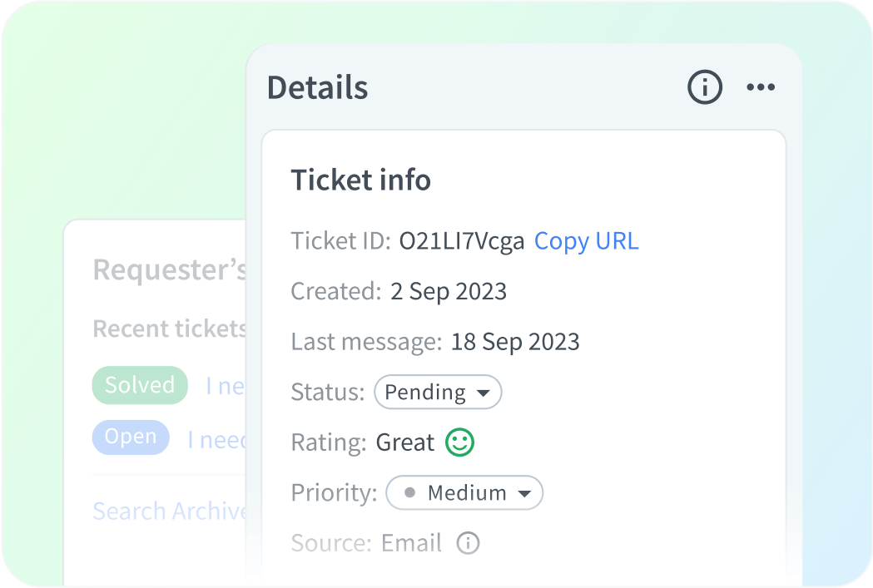Open the ellipsis menu in Details panel
The image size is (873, 588).
coord(761,86)
